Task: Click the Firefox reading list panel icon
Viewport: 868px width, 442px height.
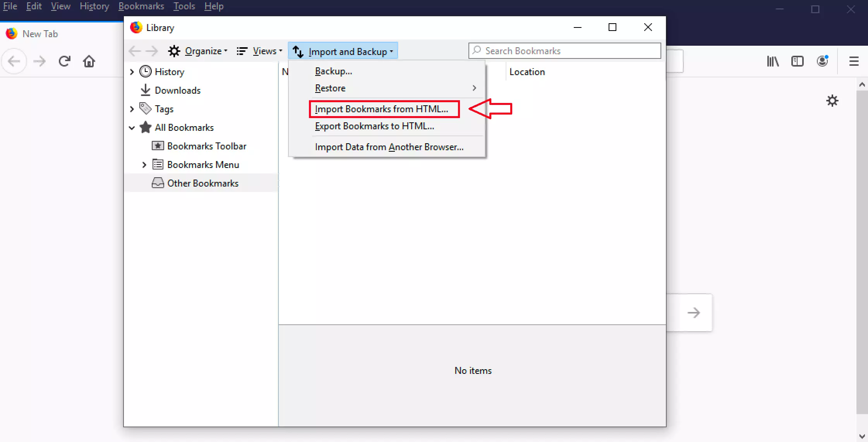Action: point(798,61)
